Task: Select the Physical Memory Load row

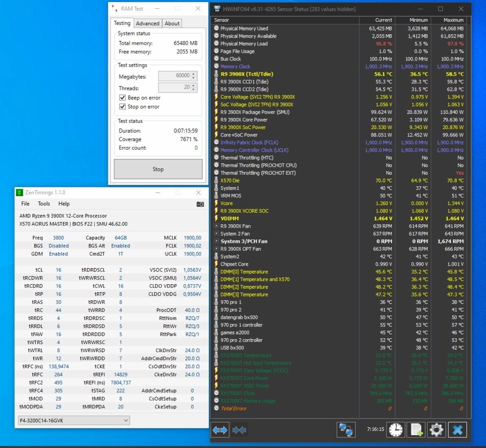Action: click(x=339, y=43)
